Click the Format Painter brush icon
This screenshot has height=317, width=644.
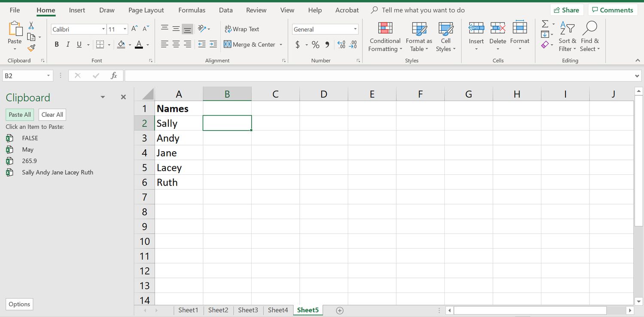(31, 49)
